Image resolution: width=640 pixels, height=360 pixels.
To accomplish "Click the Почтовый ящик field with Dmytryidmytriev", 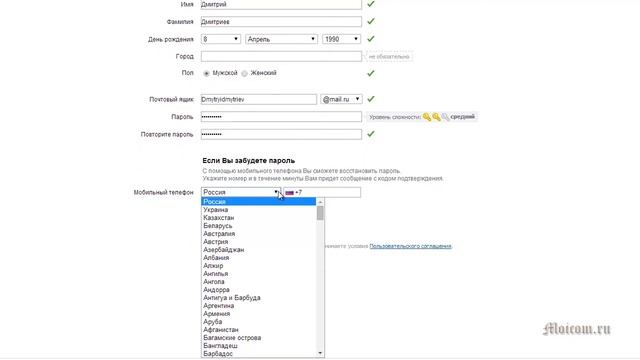I will click(258, 99).
